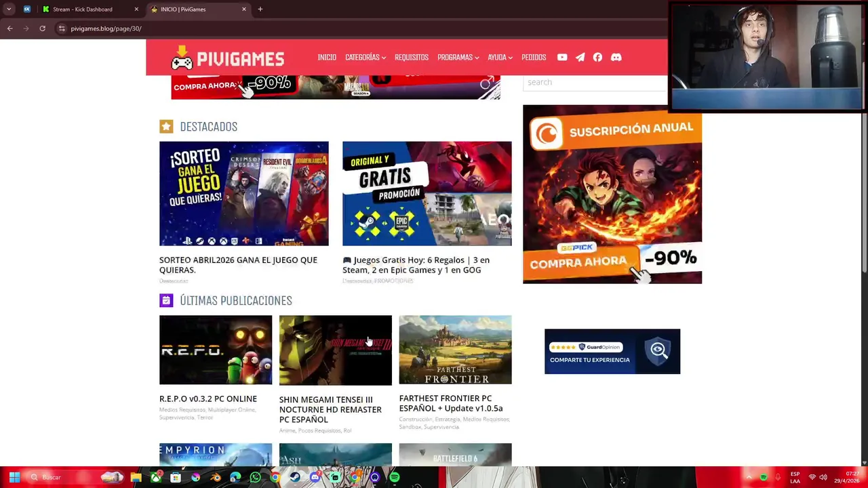The image size is (868, 488).
Task: Click the R.E.P.O game thumbnail
Action: pos(216,350)
